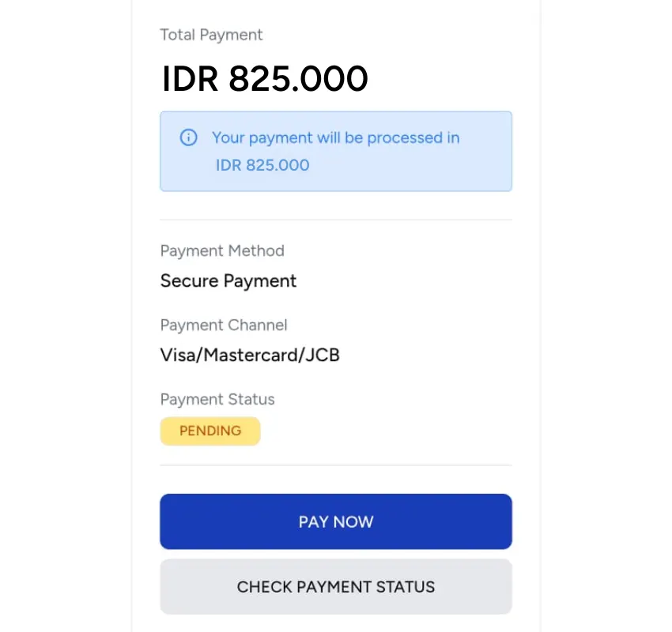
Task: Click the Payment Method label
Action: tap(222, 250)
